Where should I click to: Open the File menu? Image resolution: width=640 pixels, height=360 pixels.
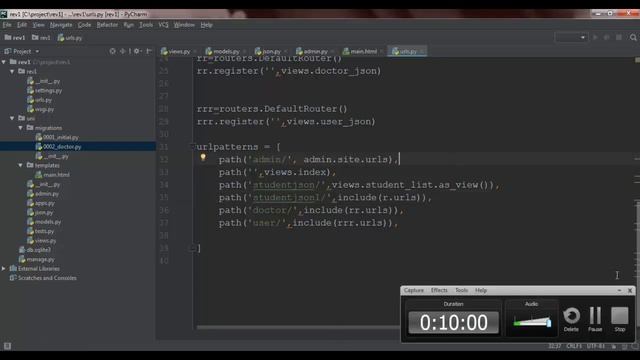click(7, 25)
